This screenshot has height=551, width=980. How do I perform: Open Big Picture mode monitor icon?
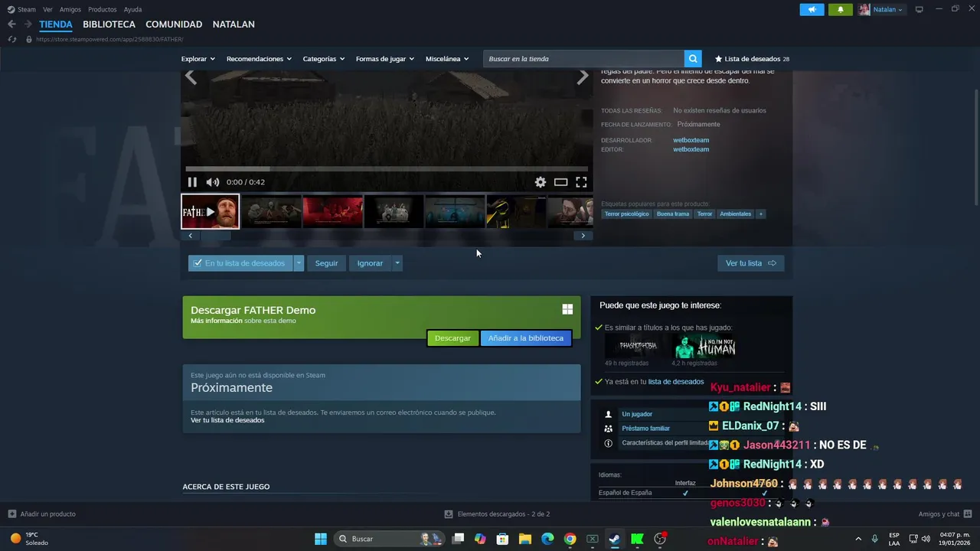tap(920, 9)
